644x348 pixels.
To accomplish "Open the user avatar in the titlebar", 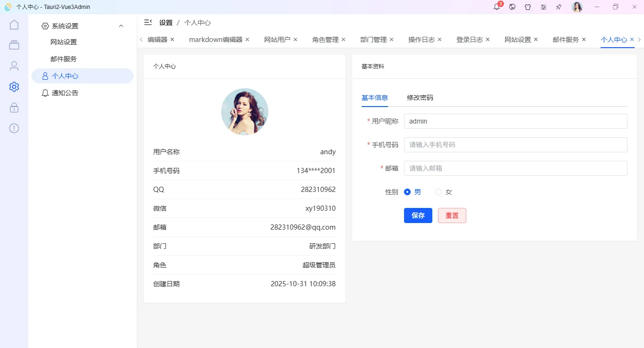I will point(577,7).
